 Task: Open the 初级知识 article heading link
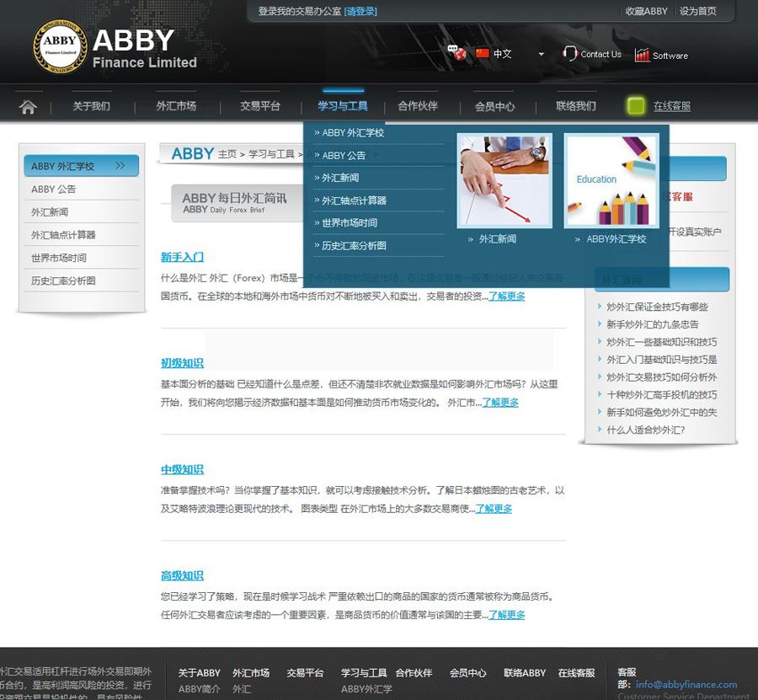coord(182,363)
